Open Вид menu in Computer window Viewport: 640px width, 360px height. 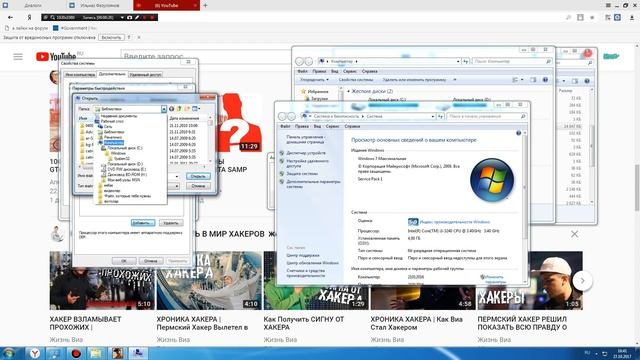[334, 71]
